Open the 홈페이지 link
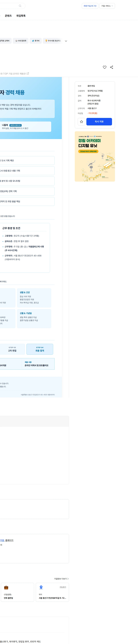This screenshot has height=644, width=138. (9, 540)
